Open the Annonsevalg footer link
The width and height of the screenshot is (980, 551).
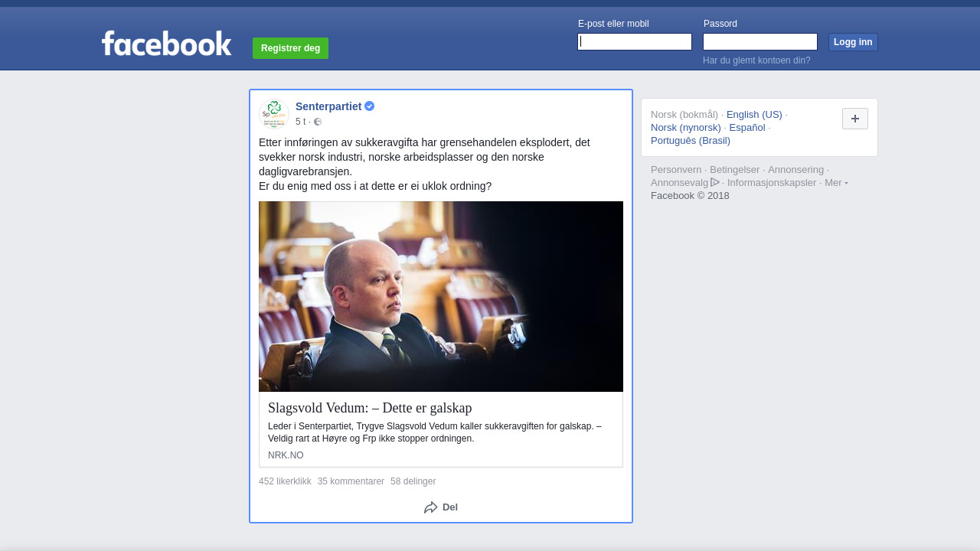pyautogui.click(x=680, y=183)
